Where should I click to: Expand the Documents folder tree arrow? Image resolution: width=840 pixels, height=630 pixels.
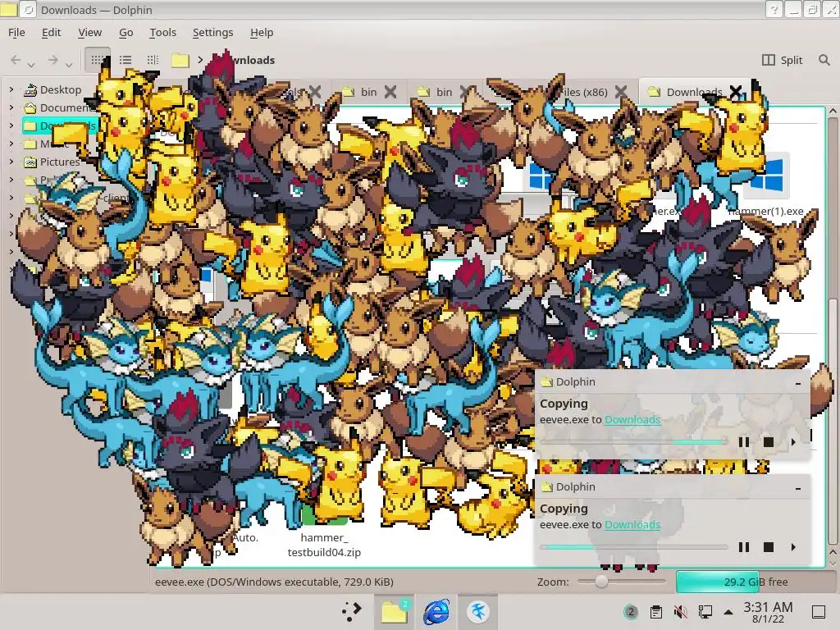tap(11, 107)
